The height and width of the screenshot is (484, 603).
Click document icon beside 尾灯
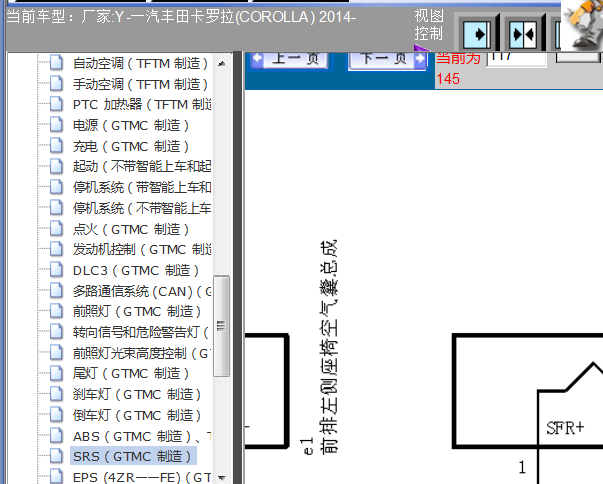coord(57,373)
